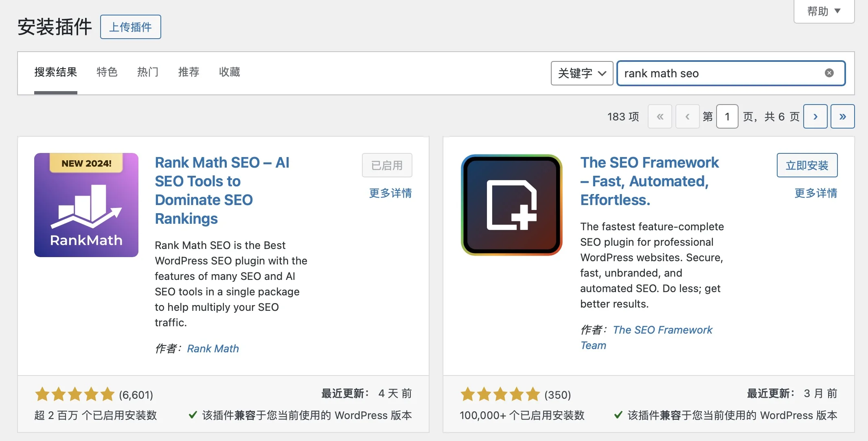Switch to the 收藏 tab
Viewport: 868px width, 441px height.
[230, 72]
